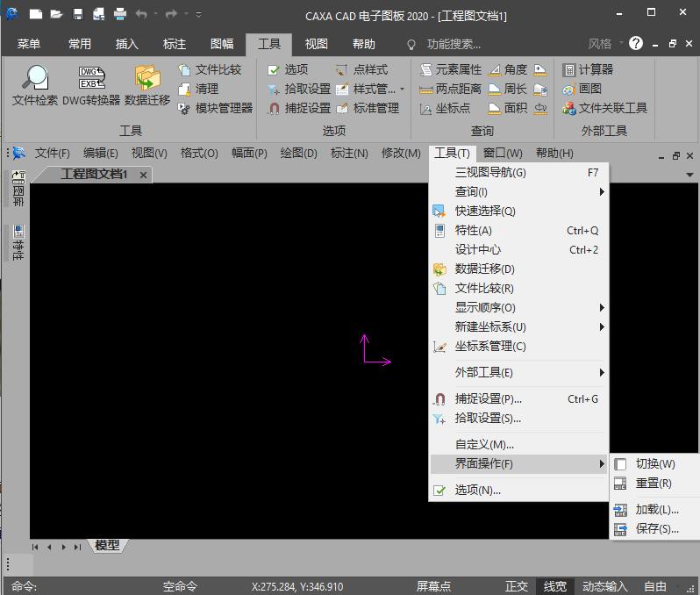700x595 pixels.
Task: Measure 角度 angle
Action: pyautogui.click(x=508, y=69)
